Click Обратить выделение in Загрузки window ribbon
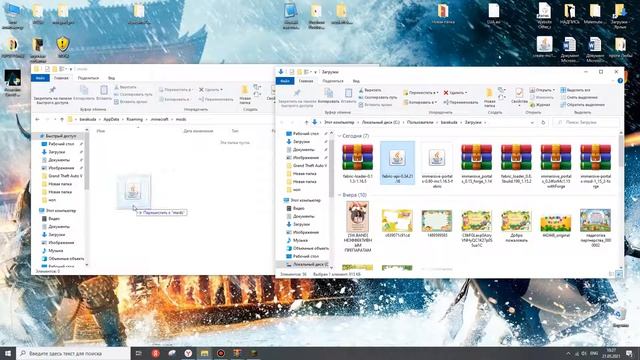Image resolution: width=640 pixels, height=360 pixels. pyautogui.click(x=582, y=105)
